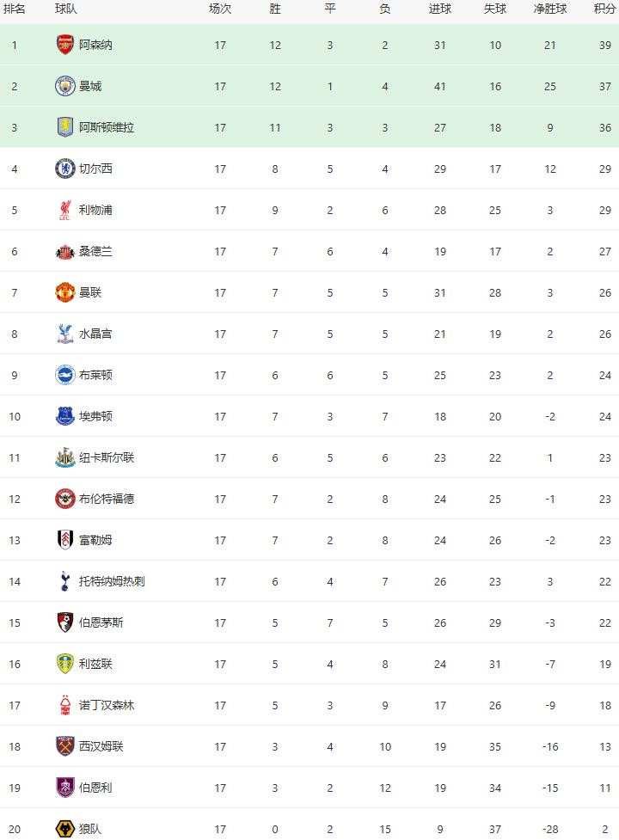
Task: Open the 桑德兰 team link
Action: (x=95, y=251)
